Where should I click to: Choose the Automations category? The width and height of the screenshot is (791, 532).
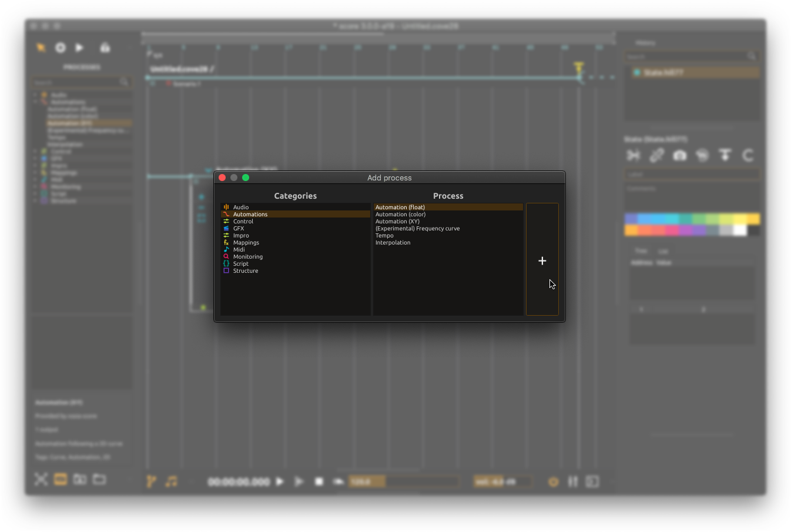click(296, 214)
